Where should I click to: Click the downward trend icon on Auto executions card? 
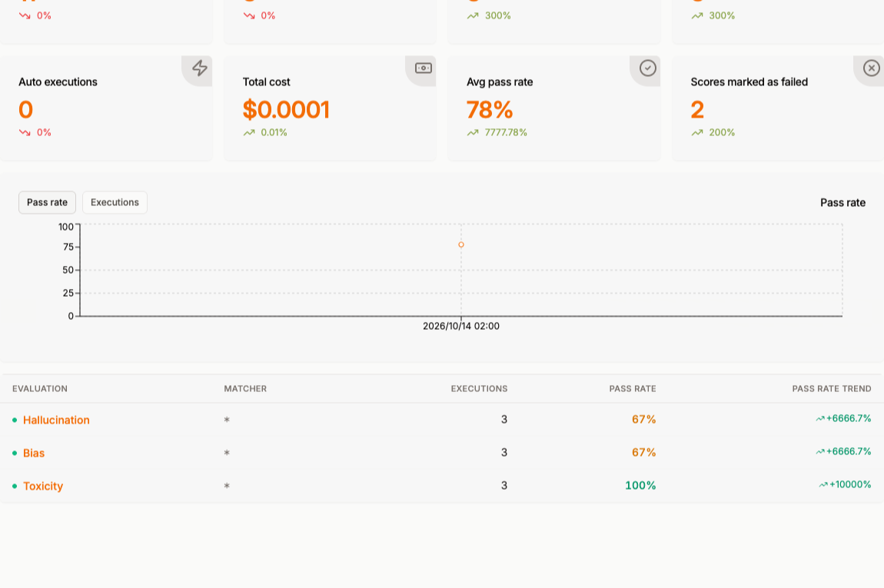(25, 132)
